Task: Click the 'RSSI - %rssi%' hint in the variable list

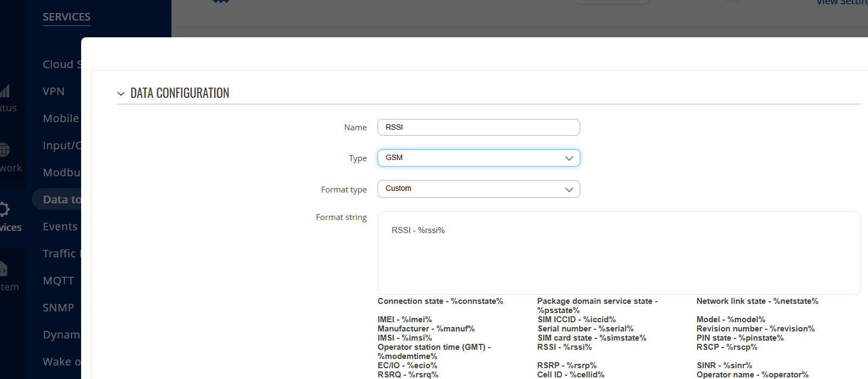Action: (564, 347)
